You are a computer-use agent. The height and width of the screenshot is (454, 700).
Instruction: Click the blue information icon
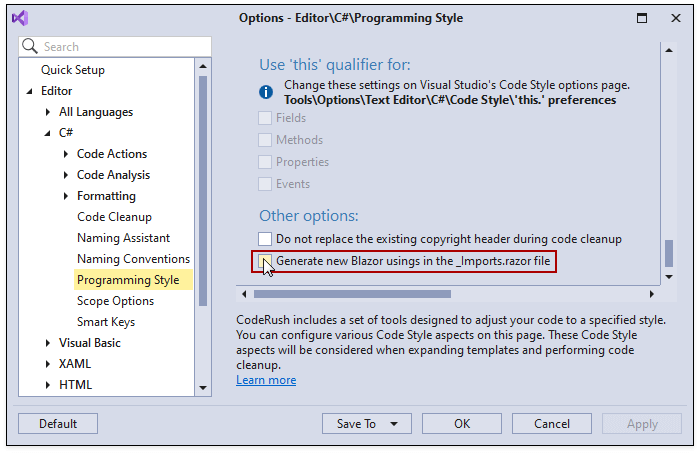[x=266, y=92]
